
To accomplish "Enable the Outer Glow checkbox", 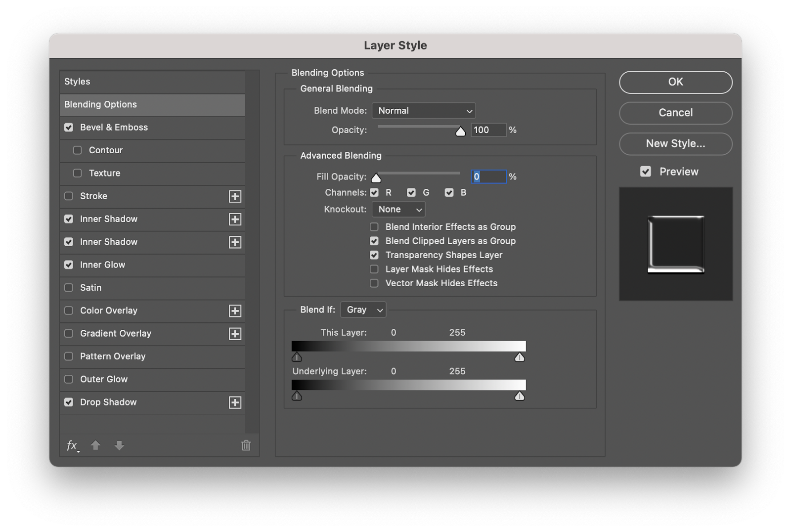I will tap(69, 379).
